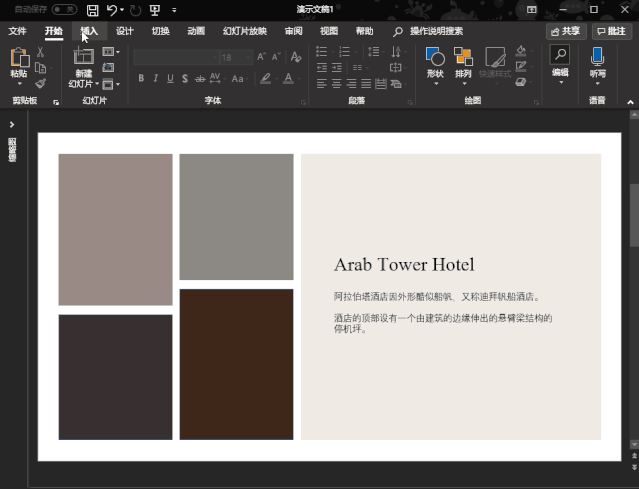Increase list indent level icon
This screenshot has width=639, height=489.
click(x=337, y=67)
